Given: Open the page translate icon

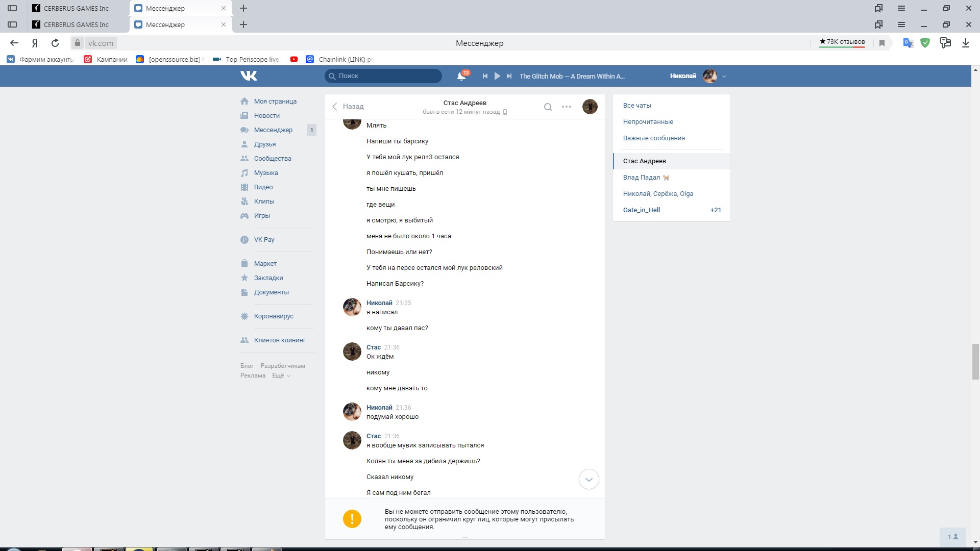Looking at the screenshot, I should pyautogui.click(x=908, y=43).
